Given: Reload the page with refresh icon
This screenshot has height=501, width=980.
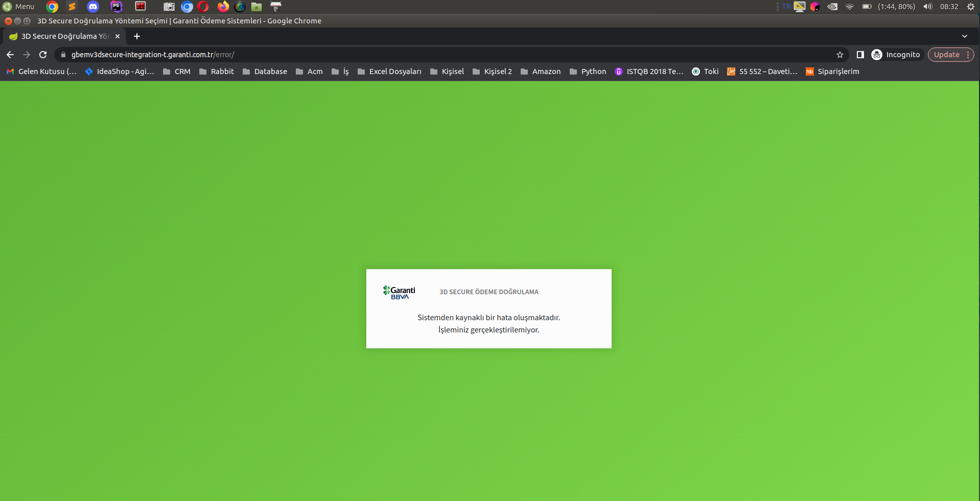Looking at the screenshot, I should coord(43,55).
